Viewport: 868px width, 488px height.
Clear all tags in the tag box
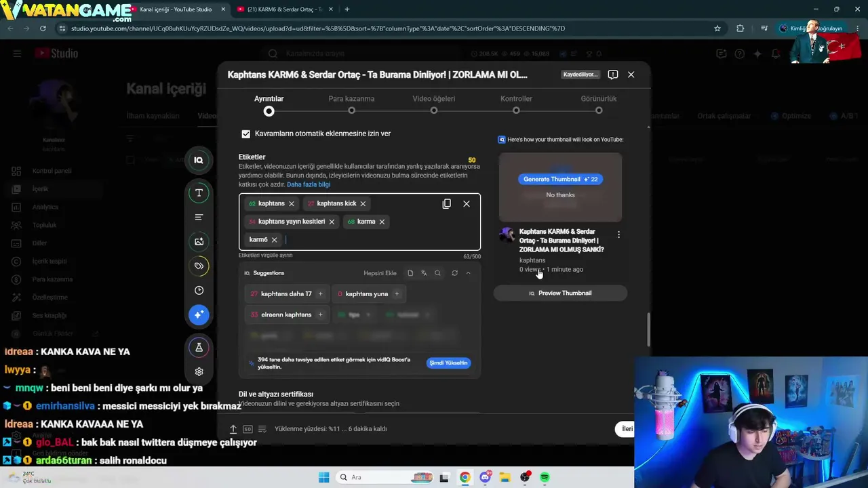click(467, 203)
